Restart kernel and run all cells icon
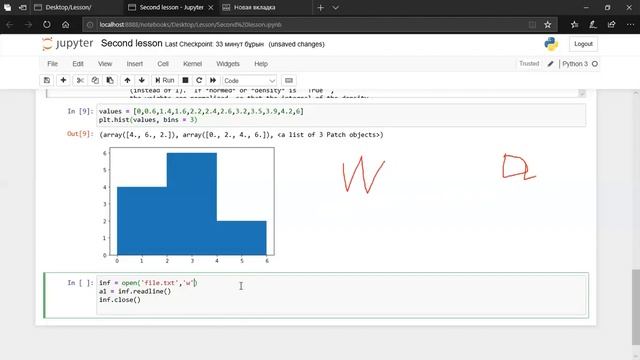The height and width of the screenshot is (360, 640). 213,80
